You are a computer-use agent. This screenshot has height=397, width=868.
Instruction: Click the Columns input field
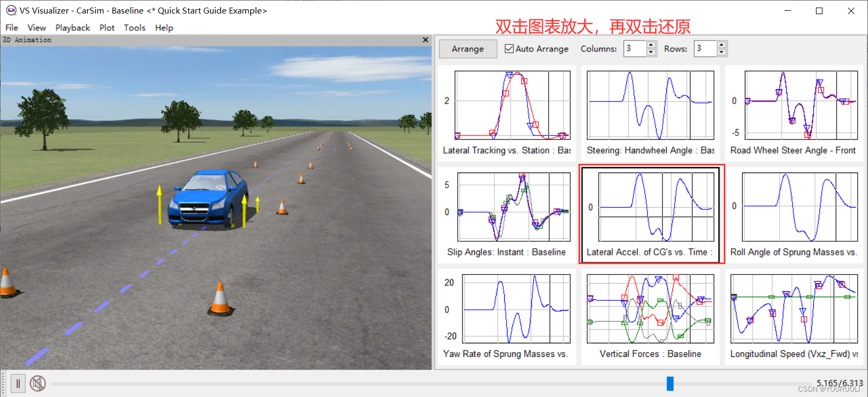tap(635, 49)
